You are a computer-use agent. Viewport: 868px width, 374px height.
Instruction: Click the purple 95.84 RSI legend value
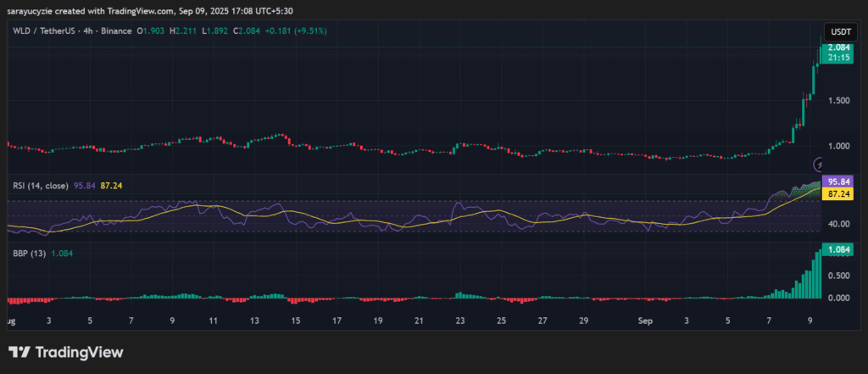tap(84, 187)
